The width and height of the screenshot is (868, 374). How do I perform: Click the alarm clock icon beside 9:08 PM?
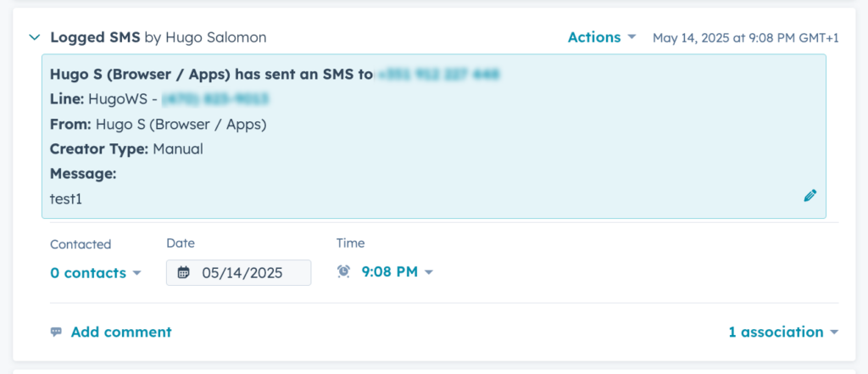tap(344, 271)
